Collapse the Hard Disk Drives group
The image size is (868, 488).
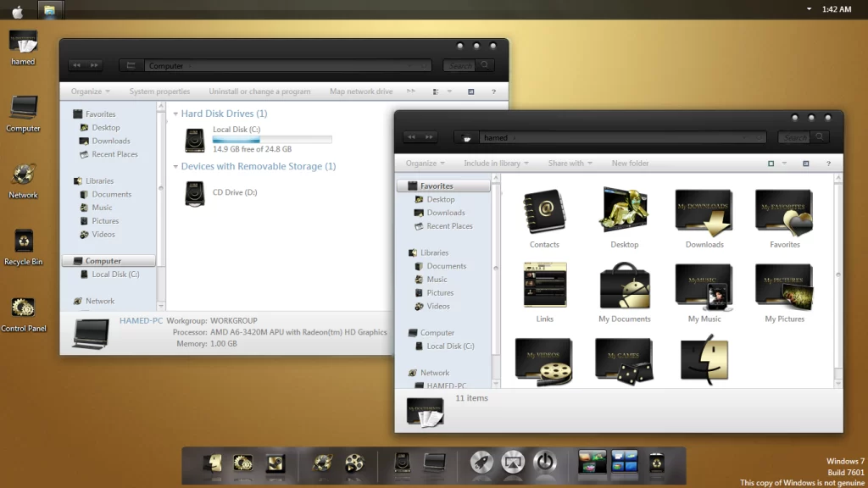(x=175, y=114)
